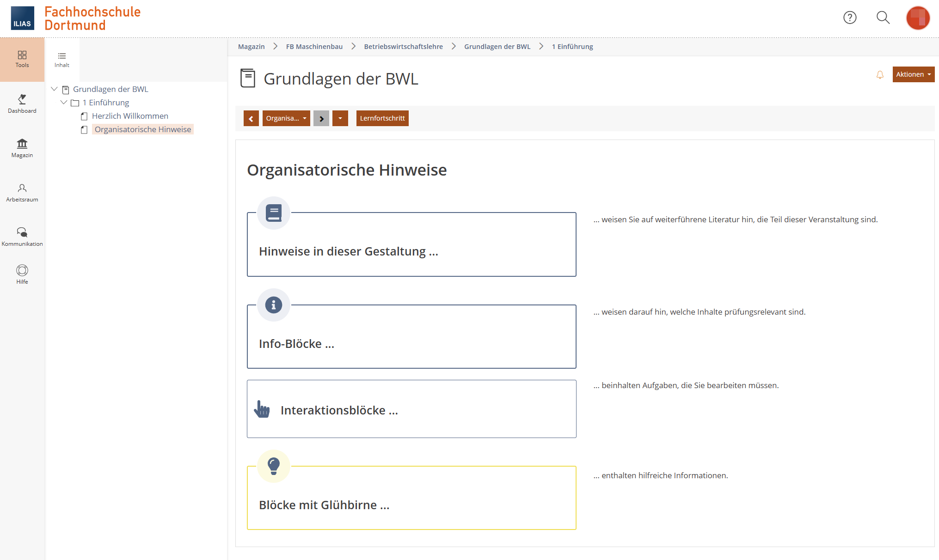This screenshot has width=939, height=560.
Task: Click the ILIAS logo
Action: (22, 18)
